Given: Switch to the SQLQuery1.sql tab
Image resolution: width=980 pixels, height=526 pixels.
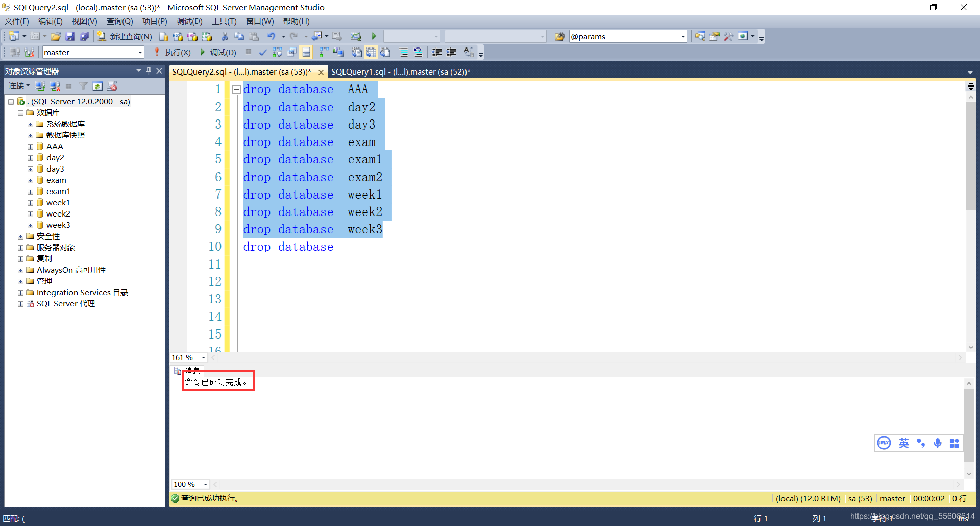Looking at the screenshot, I should [401, 72].
